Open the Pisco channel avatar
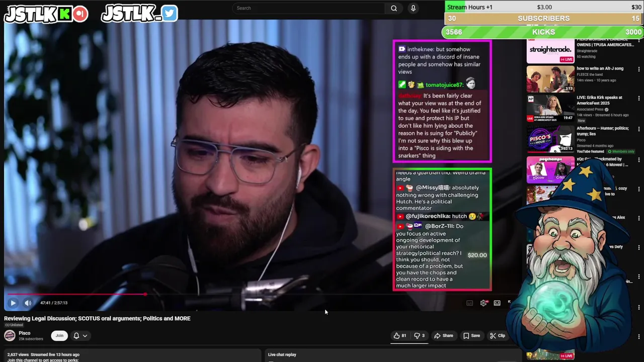The height and width of the screenshot is (362, 644). 10,335
